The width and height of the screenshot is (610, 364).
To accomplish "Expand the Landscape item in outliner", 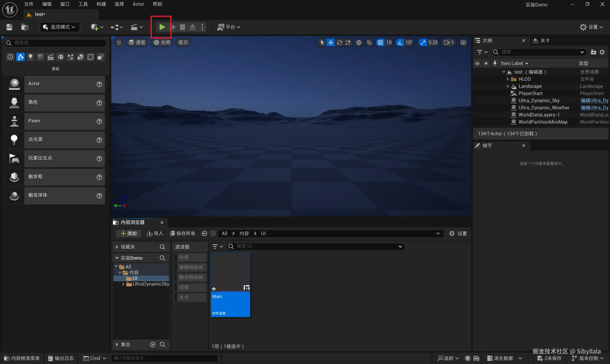I will [x=508, y=86].
